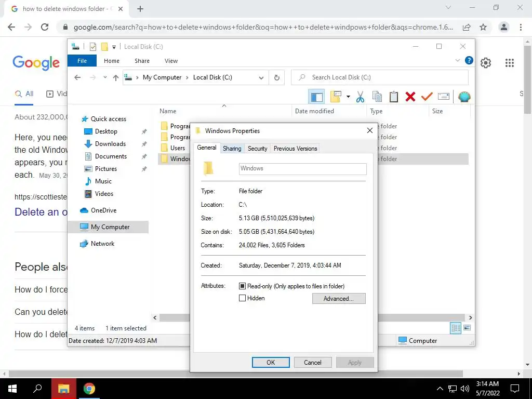Click the Windows folder name field
The width and height of the screenshot is (532, 399).
[303, 169]
